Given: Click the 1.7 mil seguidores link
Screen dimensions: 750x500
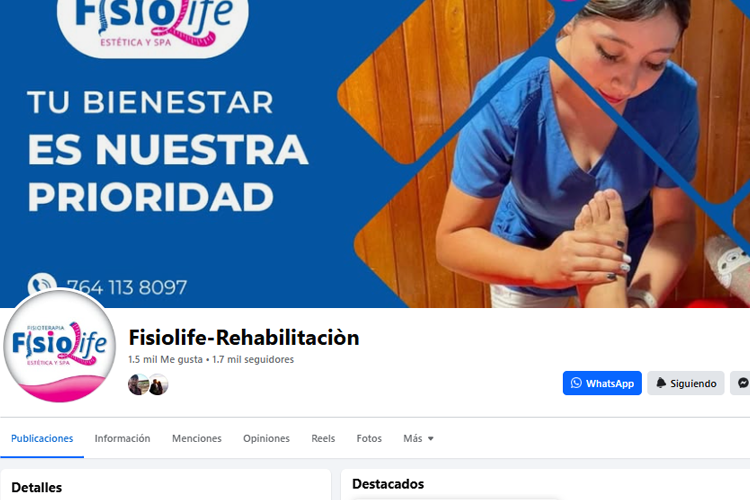Looking at the screenshot, I should point(253,359).
